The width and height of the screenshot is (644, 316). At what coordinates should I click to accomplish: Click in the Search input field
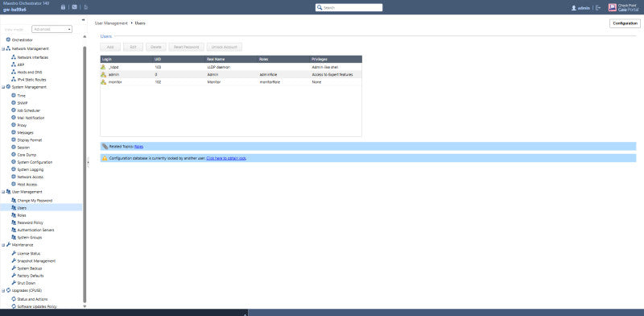click(352, 7)
